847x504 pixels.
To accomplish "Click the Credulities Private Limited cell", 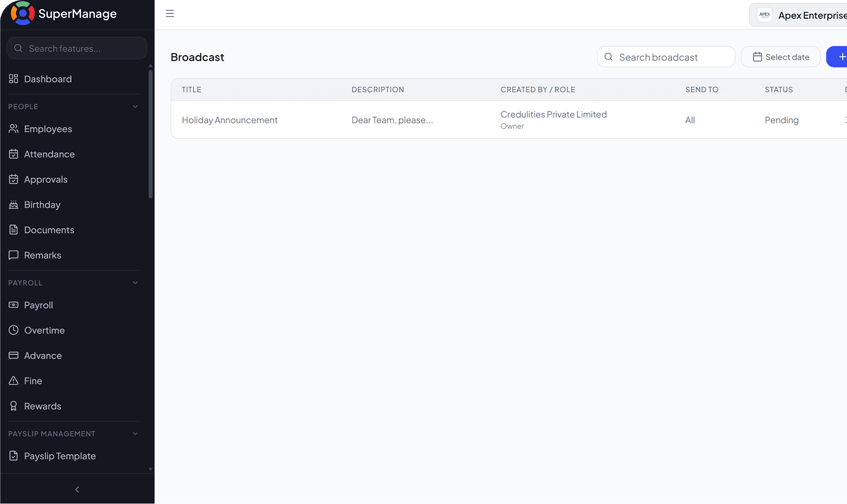I will click(x=554, y=115).
